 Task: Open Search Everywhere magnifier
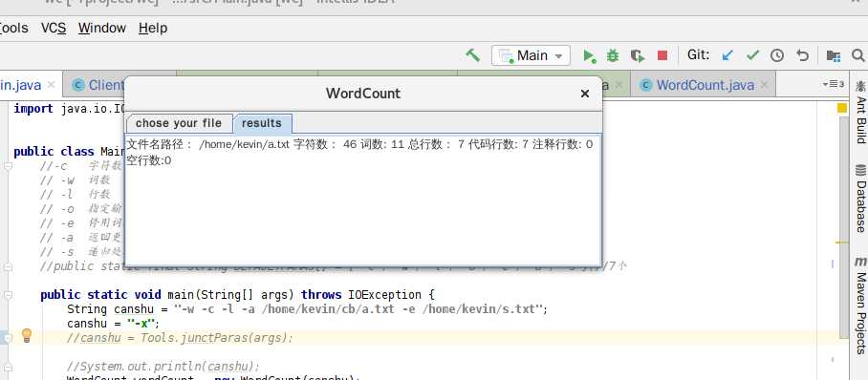[858, 55]
